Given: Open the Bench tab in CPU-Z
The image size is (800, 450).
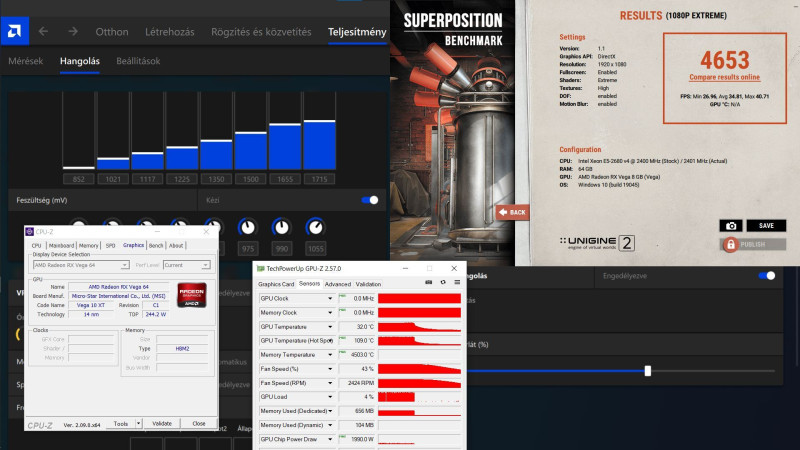Looking at the screenshot, I should tap(156, 245).
